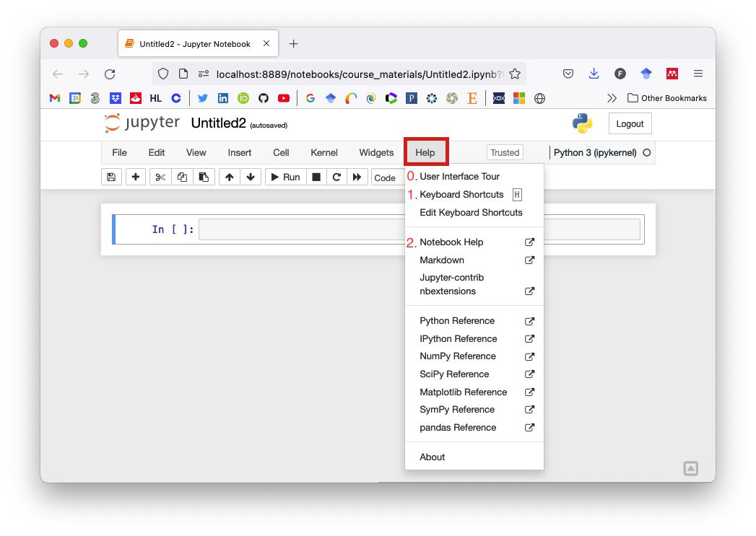Open IPython Reference
This screenshot has width=756, height=536.
click(x=474, y=338)
